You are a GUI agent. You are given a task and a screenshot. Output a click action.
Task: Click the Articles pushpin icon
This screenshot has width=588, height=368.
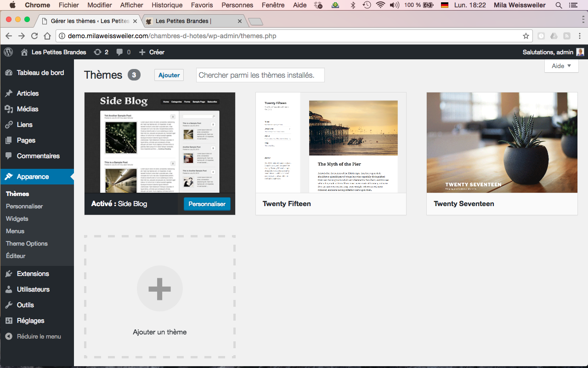[9, 93]
